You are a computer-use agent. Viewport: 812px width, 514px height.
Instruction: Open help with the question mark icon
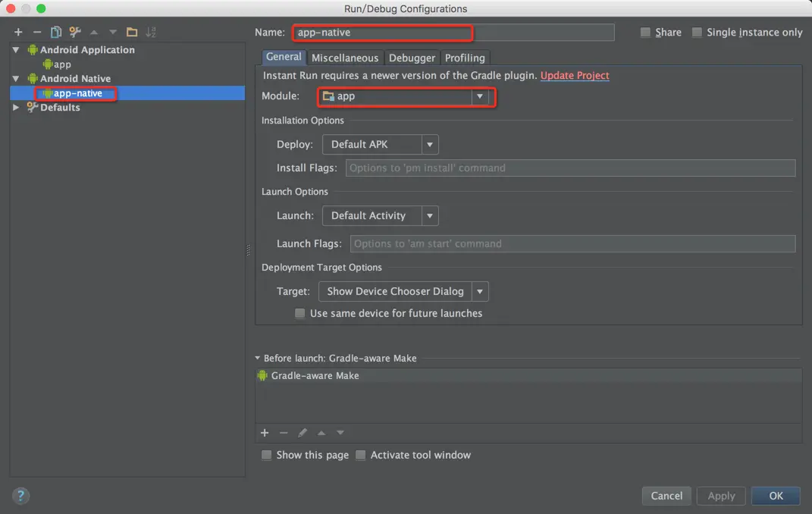pyautogui.click(x=20, y=496)
